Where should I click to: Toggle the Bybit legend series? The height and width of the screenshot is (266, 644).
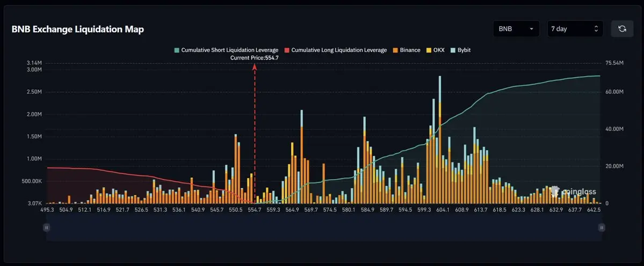460,50
